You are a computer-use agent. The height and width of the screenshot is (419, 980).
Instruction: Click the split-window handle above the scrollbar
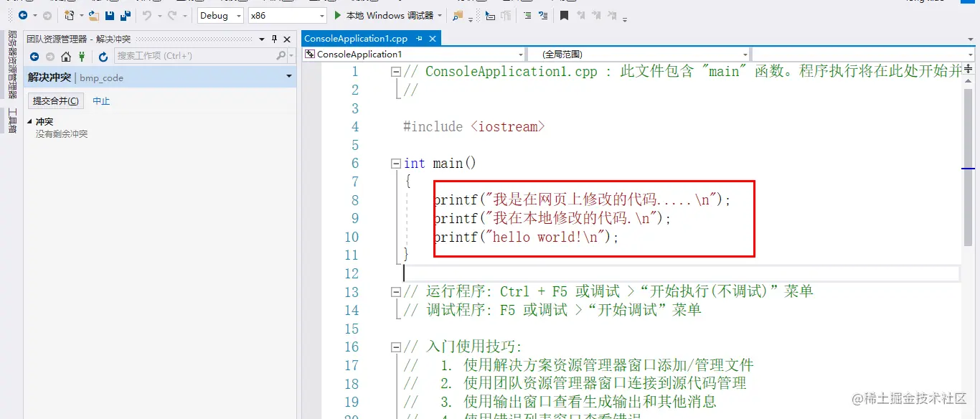969,67
